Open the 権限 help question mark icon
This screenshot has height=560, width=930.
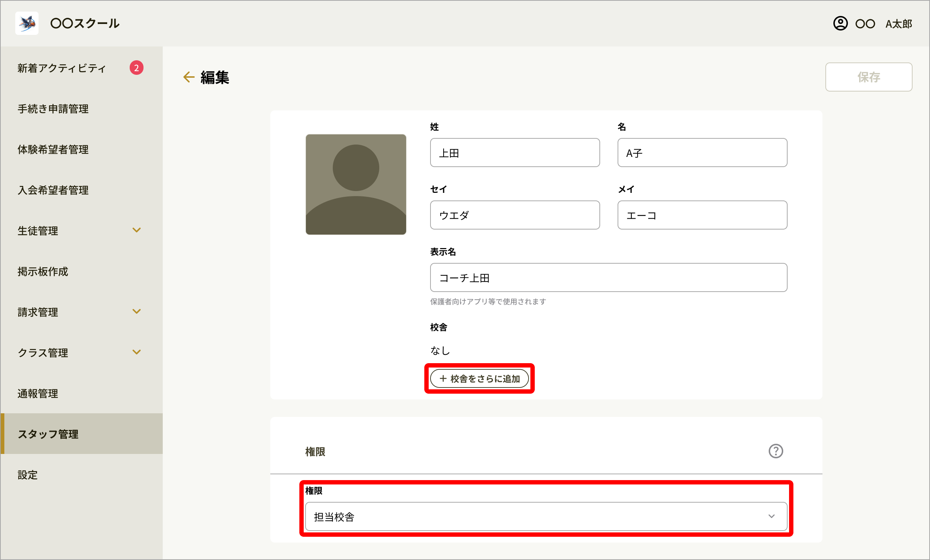pyautogui.click(x=776, y=451)
